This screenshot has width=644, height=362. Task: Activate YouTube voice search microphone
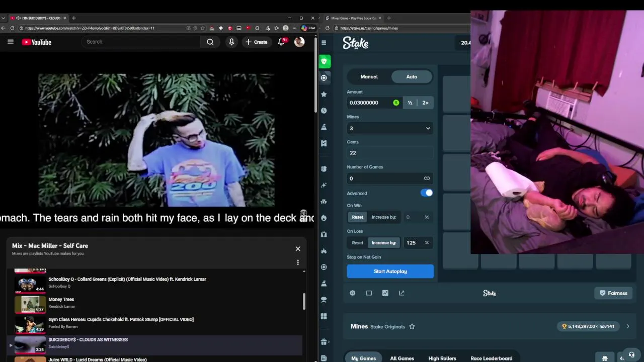tap(231, 42)
